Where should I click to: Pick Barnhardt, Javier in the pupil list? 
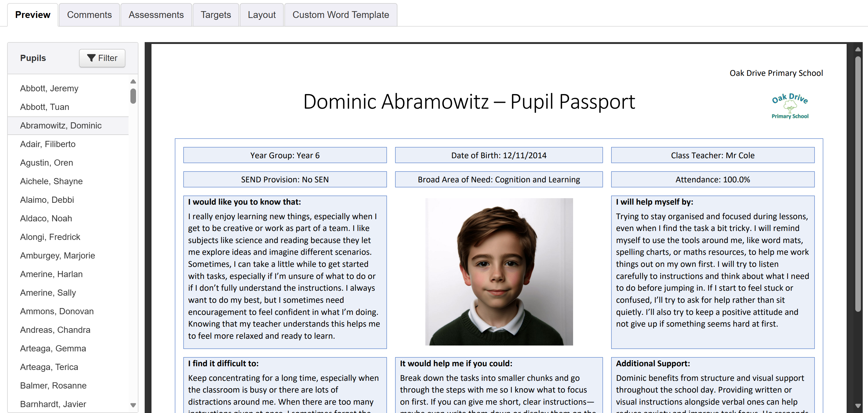53,404
